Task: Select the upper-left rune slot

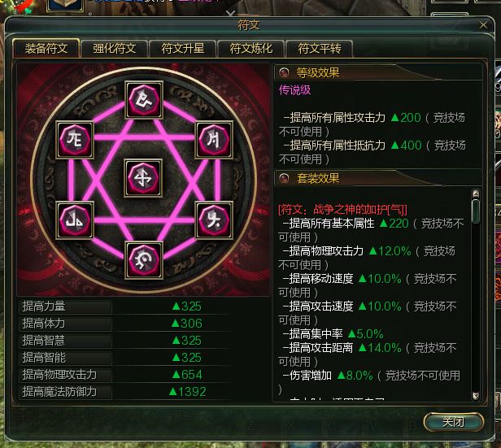Action: pos(75,140)
